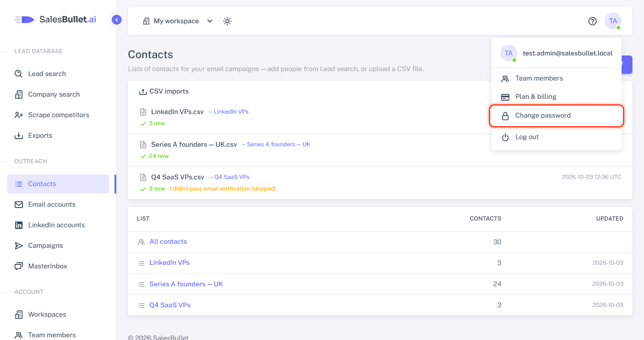Click the CONTACTS column header
The image size is (644, 340).
pos(485,219)
